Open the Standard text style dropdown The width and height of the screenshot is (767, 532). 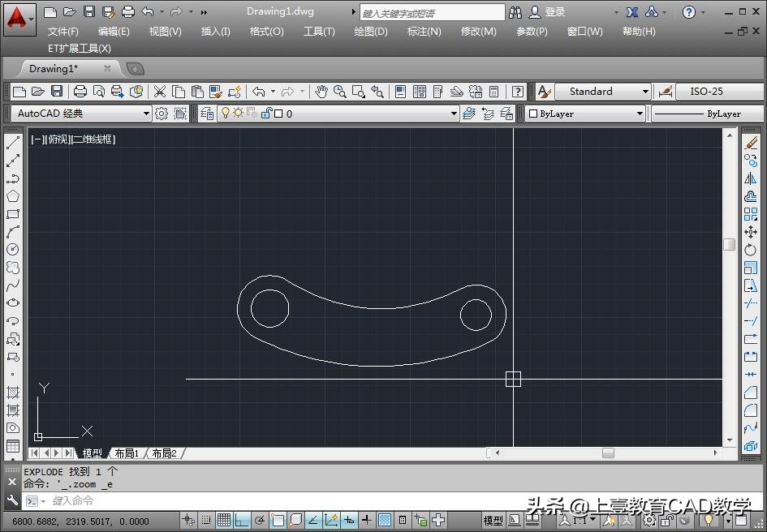[645, 92]
